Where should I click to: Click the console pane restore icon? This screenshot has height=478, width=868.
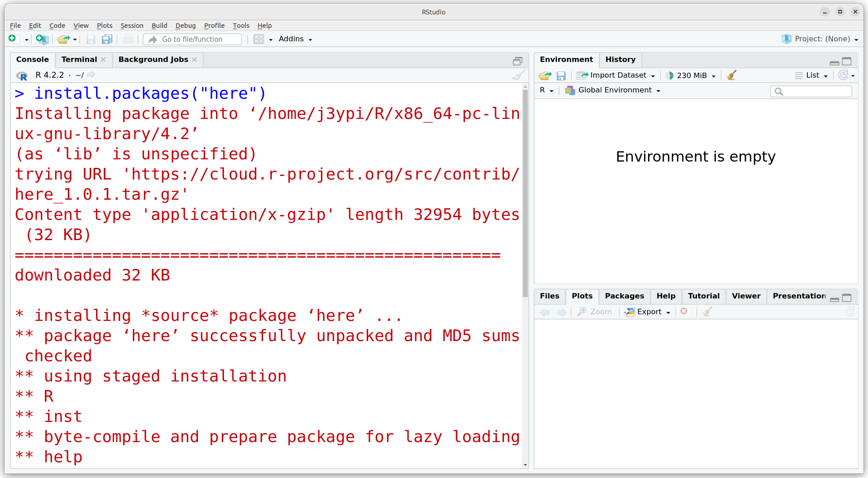tap(517, 61)
